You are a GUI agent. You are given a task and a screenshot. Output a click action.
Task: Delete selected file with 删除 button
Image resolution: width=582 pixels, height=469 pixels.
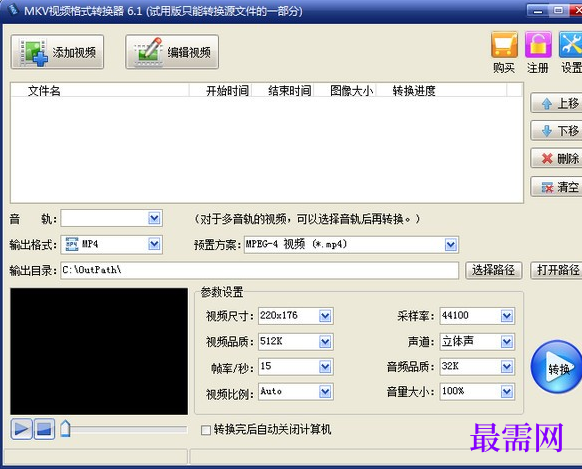pyautogui.click(x=556, y=158)
